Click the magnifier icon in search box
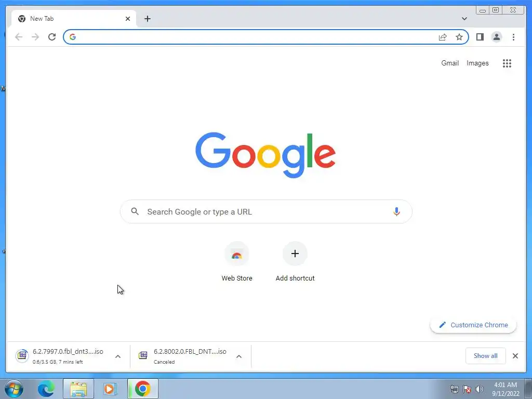 click(x=135, y=211)
